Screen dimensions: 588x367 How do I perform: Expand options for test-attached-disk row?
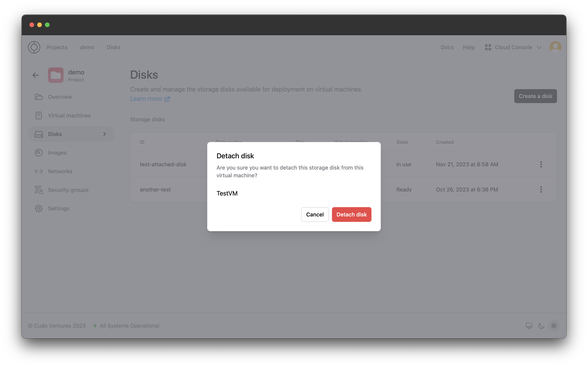coord(541,165)
